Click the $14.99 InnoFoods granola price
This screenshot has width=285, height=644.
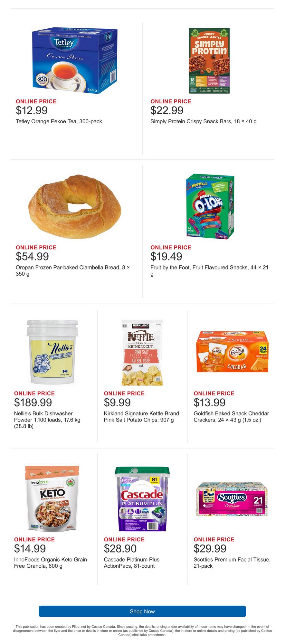pyautogui.click(x=30, y=548)
